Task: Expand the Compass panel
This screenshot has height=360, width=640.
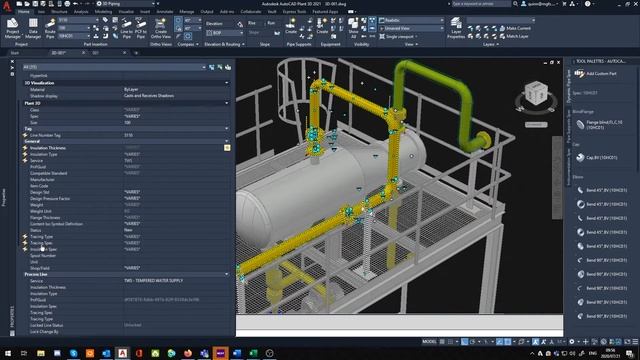Action: tap(188, 44)
